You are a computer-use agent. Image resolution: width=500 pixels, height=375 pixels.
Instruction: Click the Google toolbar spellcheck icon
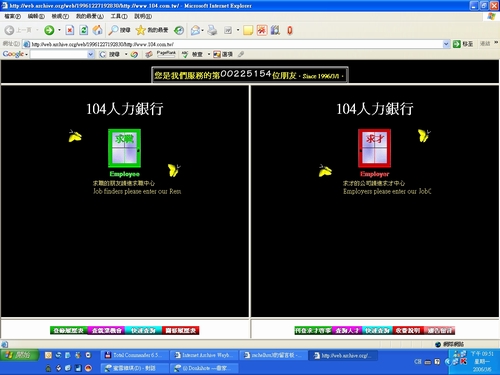(185, 54)
